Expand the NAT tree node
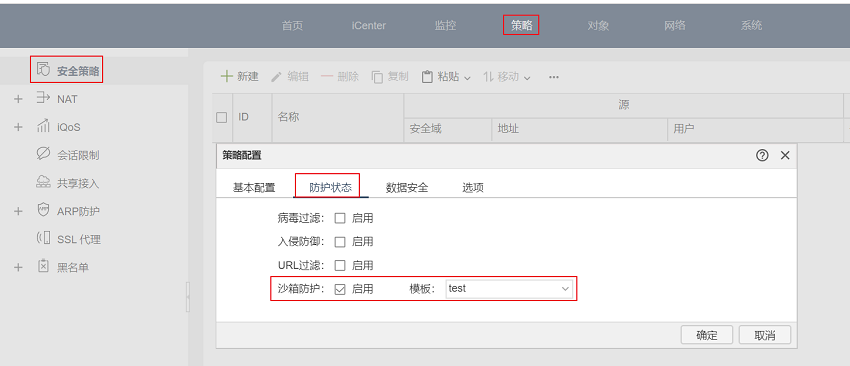 18,99
